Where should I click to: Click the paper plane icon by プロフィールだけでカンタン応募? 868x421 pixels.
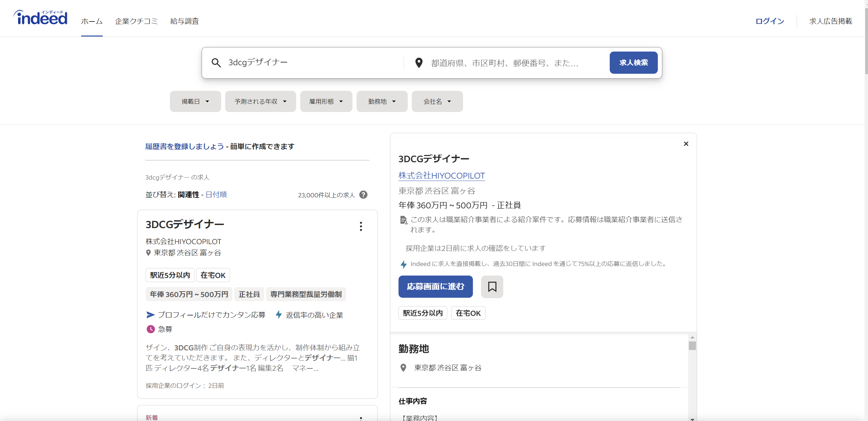point(150,314)
